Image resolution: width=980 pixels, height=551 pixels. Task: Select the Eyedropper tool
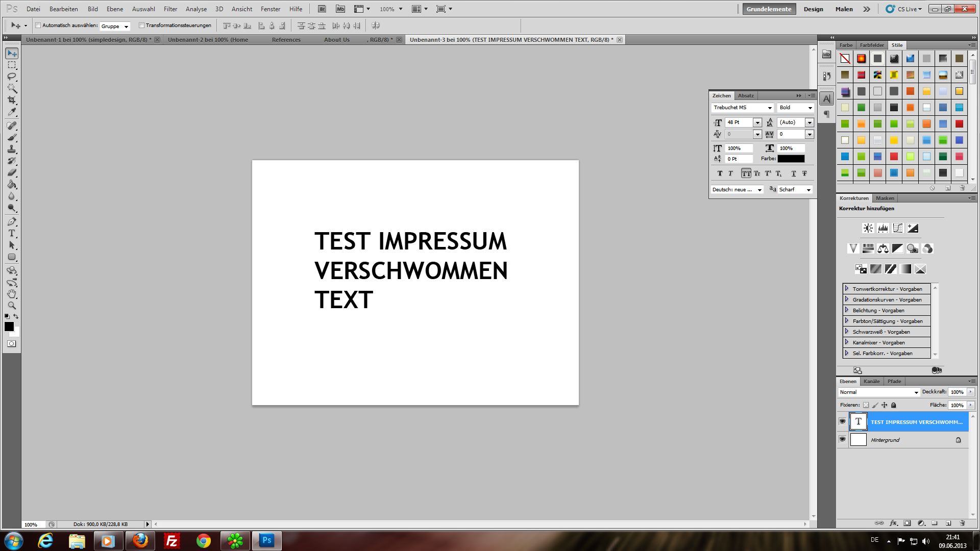tap(12, 112)
